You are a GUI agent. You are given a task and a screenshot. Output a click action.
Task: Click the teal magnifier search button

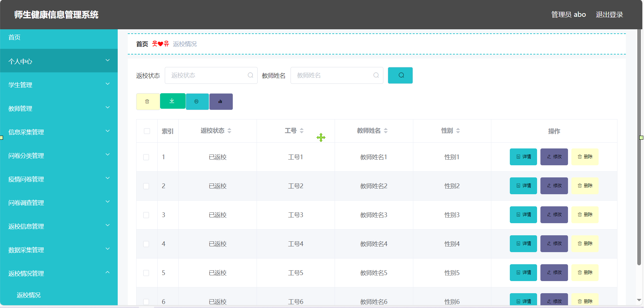400,75
